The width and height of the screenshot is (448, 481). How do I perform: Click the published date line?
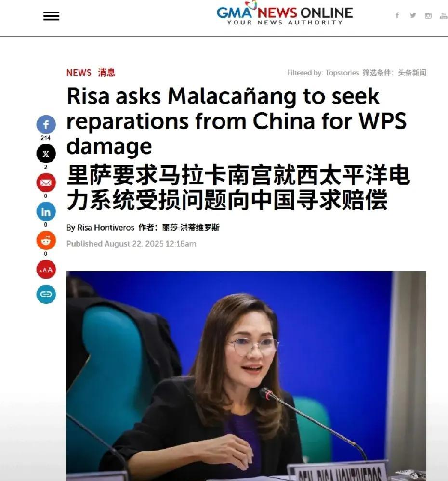[x=132, y=244]
